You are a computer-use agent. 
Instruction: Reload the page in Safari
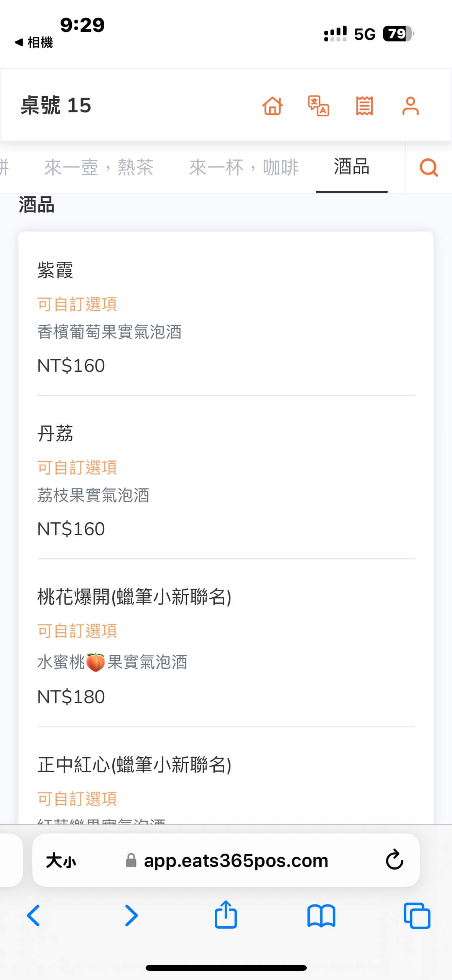(x=394, y=860)
